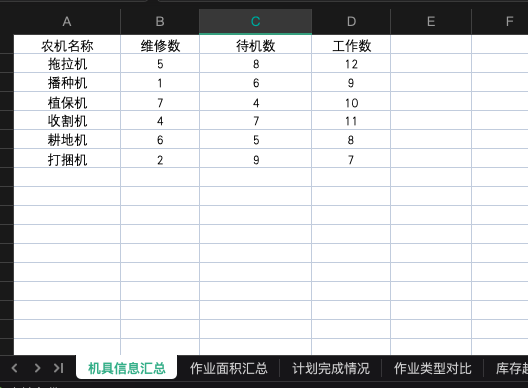Select 打捆机 维修数 value 2
The height and width of the screenshot is (388, 528).
(x=160, y=159)
